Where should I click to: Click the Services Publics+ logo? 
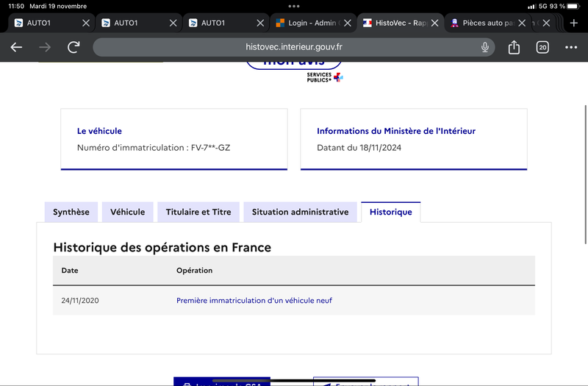(x=325, y=77)
